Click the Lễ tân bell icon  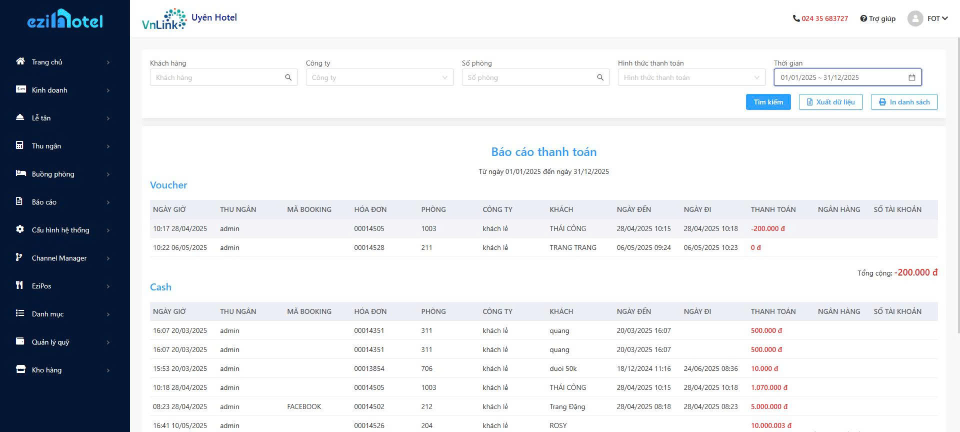click(20, 117)
